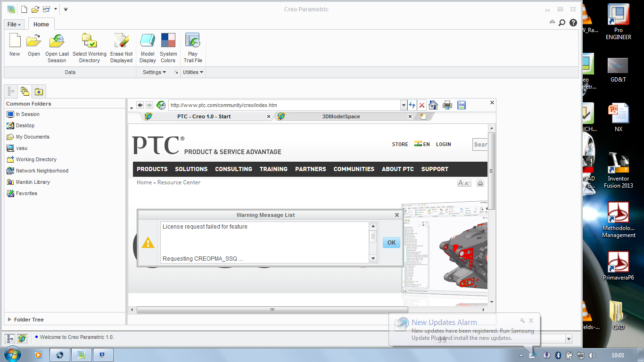Switch to the Favorites navigator tab

(39, 91)
